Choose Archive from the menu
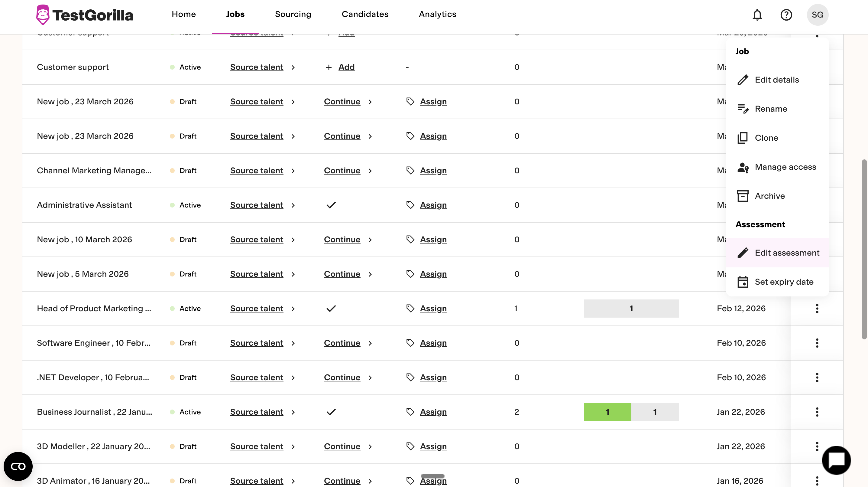 [x=777, y=196]
